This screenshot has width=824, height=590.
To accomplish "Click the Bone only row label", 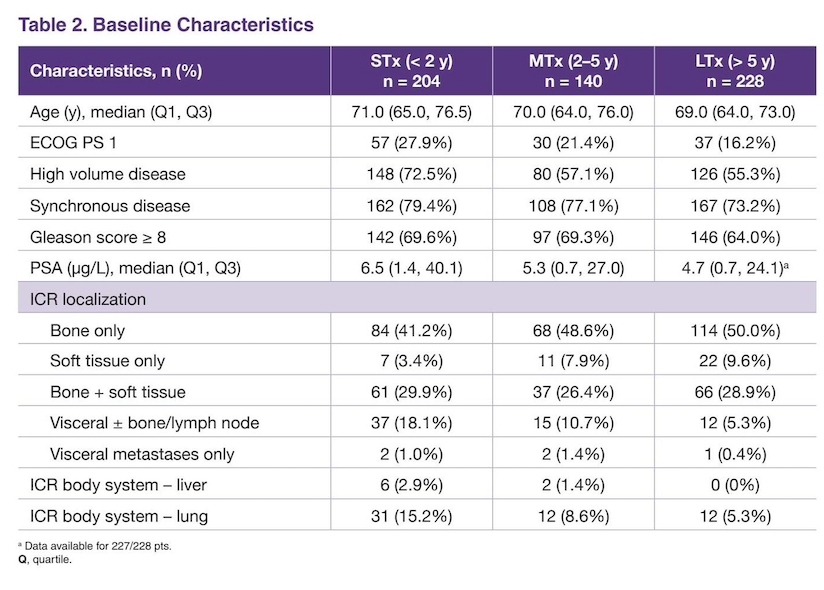I will [87, 330].
